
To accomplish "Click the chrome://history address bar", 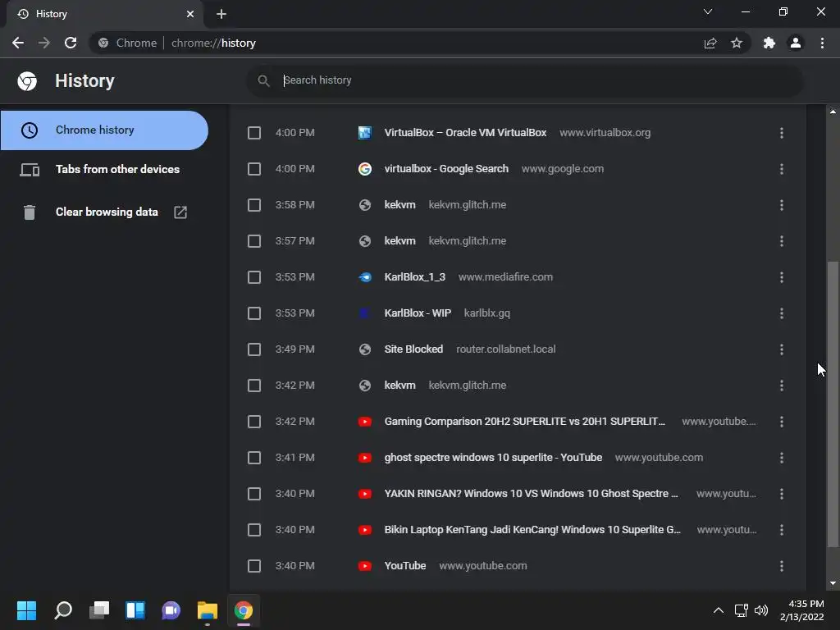I will tap(396, 43).
